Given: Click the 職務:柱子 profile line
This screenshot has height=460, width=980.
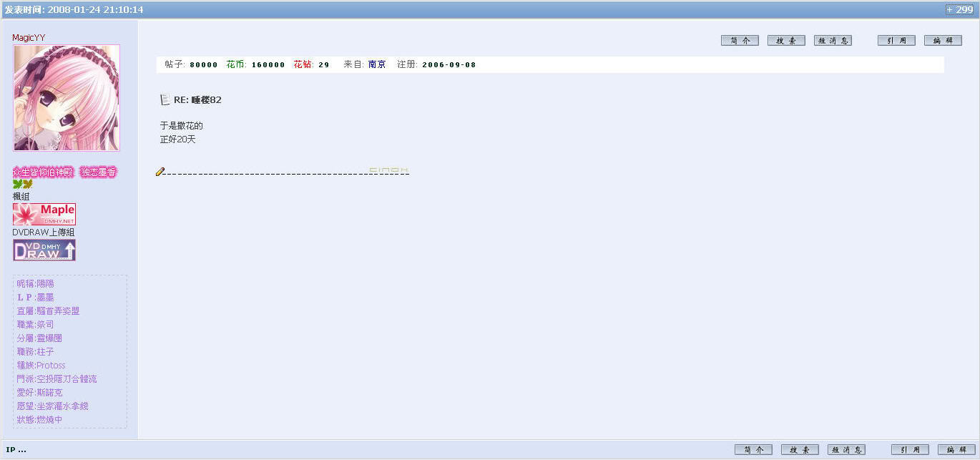Looking at the screenshot, I should coord(35,352).
